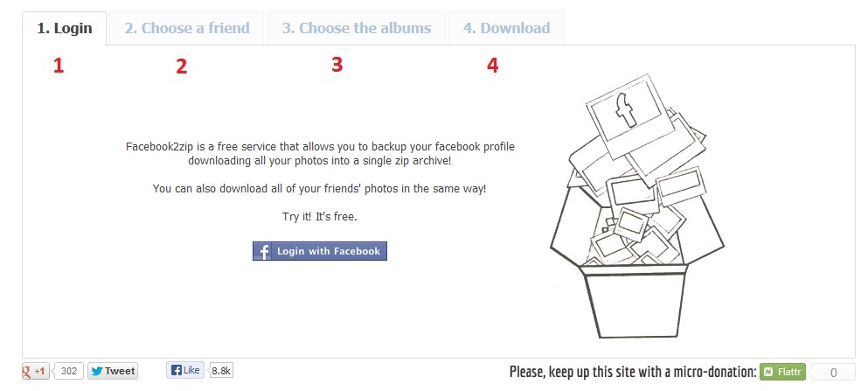Click the Facebook 'f' logo on login button
The height and width of the screenshot is (391, 868).
click(x=262, y=251)
